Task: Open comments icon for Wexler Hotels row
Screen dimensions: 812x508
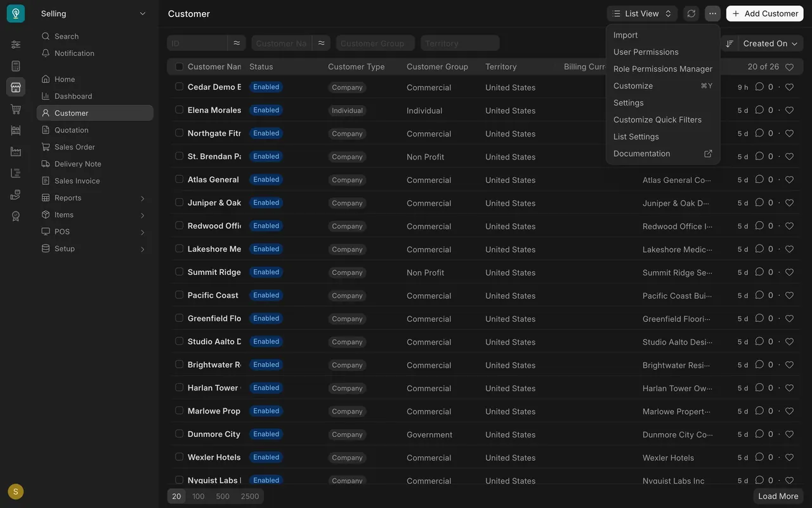Action: (759, 457)
